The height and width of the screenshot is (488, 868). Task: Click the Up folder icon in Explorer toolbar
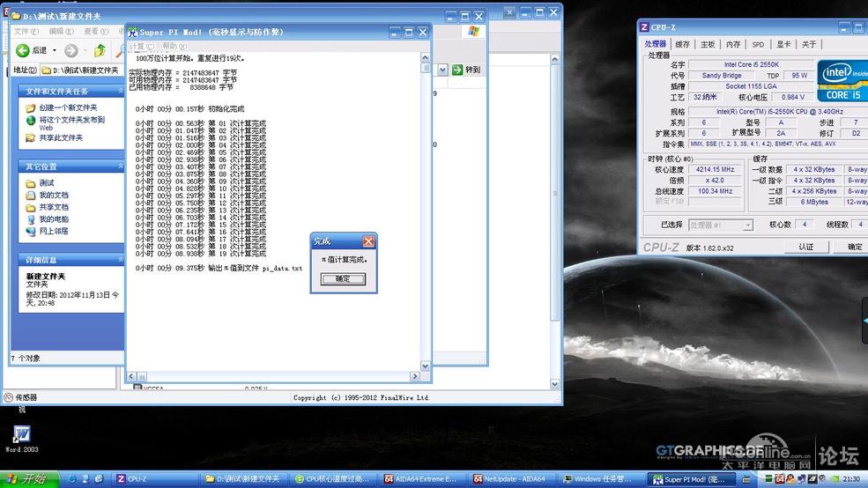(100, 51)
